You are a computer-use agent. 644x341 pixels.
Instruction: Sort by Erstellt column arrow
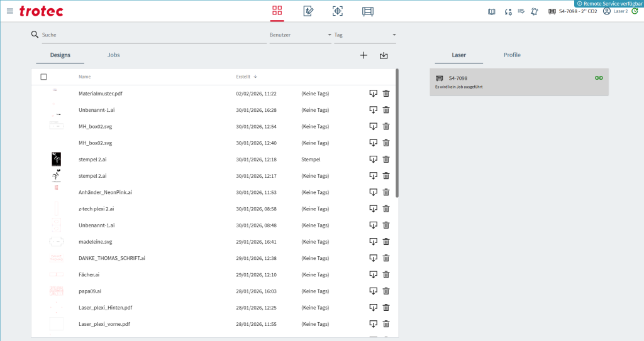pos(255,77)
